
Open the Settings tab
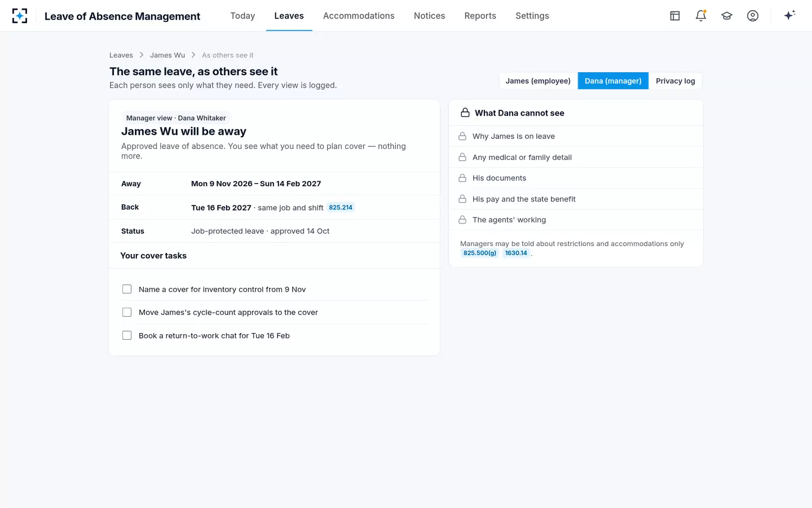532,16
